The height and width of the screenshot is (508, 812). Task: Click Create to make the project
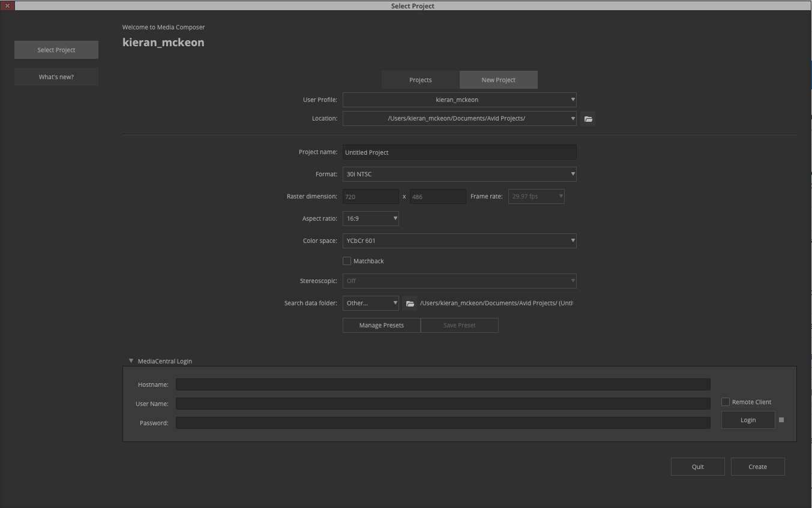[758, 467]
